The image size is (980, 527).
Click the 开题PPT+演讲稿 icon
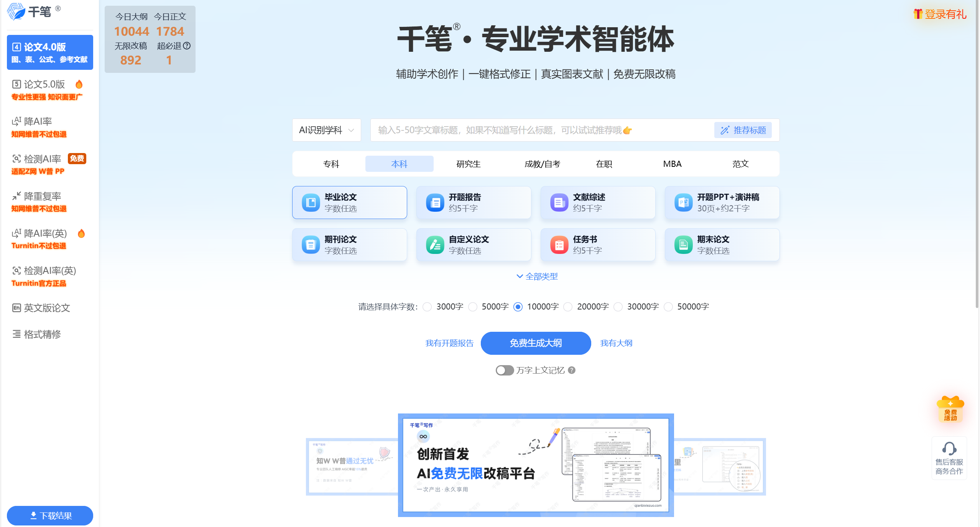coord(683,203)
